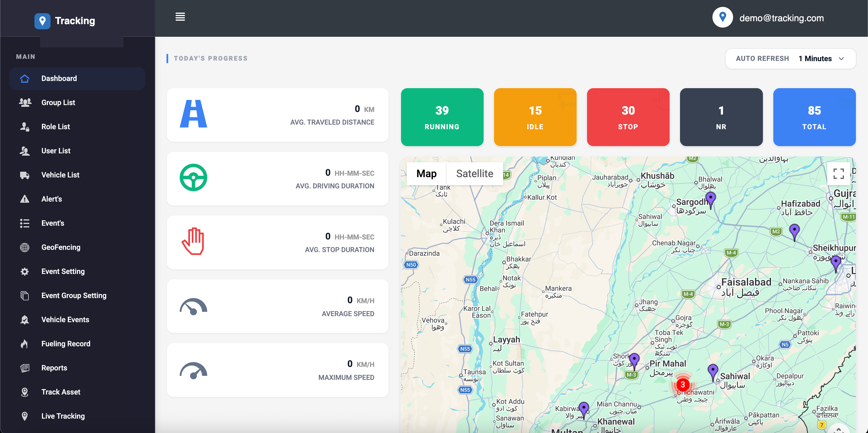Click the red 30 Stop card
This screenshot has width=868, height=433.
[628, 117]
